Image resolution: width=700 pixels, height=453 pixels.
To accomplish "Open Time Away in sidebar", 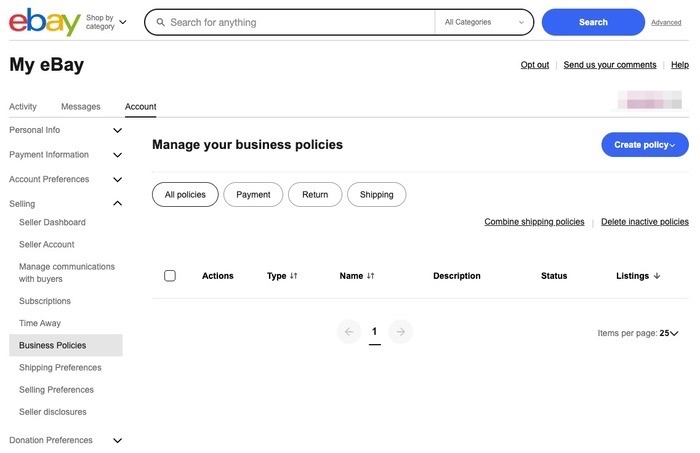I will [x=40, y=323].
